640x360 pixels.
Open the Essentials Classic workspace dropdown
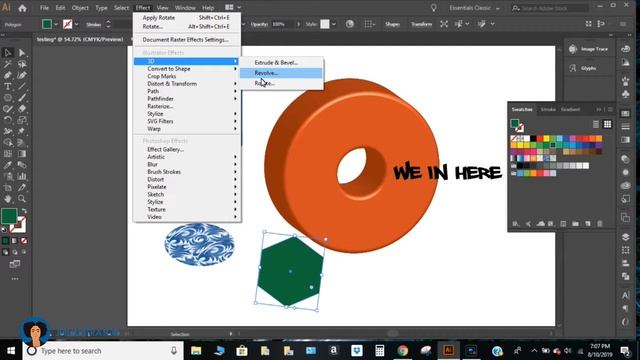[474, 8]
